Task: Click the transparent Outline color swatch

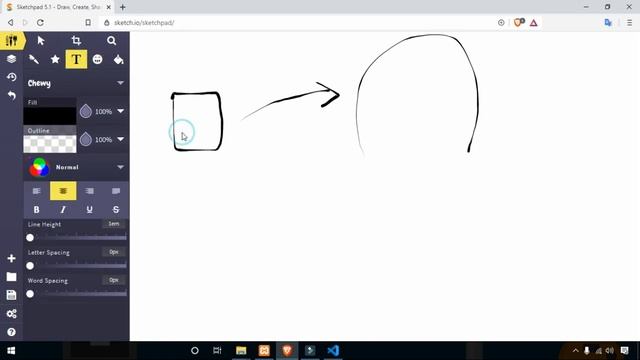Action: 50,144
